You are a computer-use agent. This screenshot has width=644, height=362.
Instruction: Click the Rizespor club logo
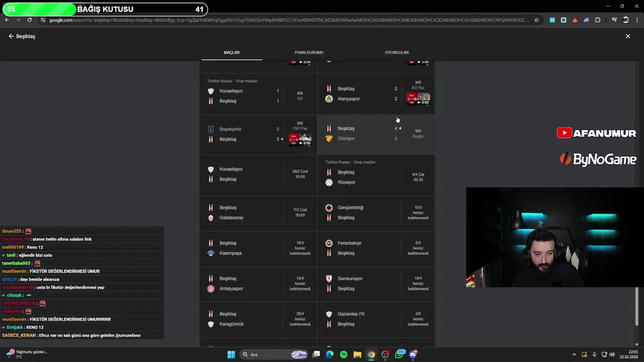[x=329, y=182]
